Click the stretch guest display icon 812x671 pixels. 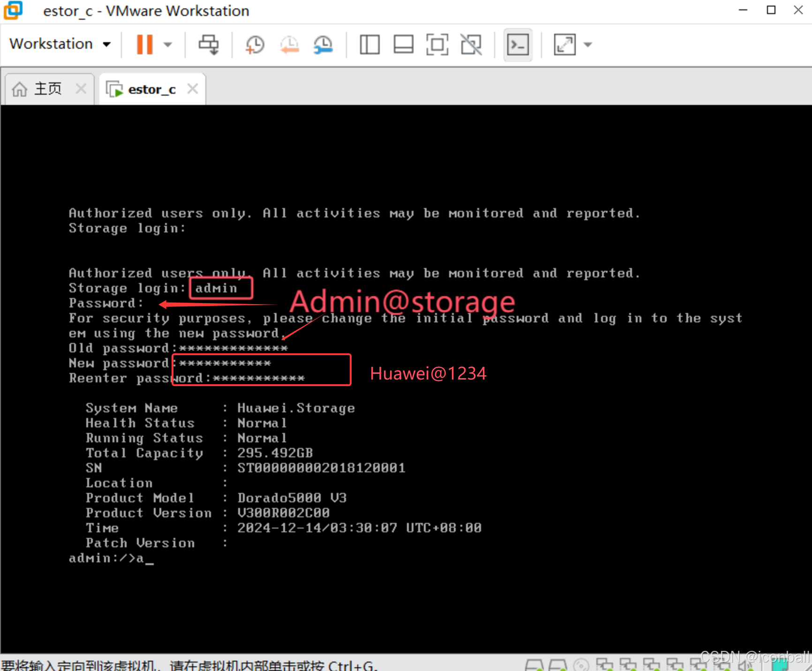564,45
